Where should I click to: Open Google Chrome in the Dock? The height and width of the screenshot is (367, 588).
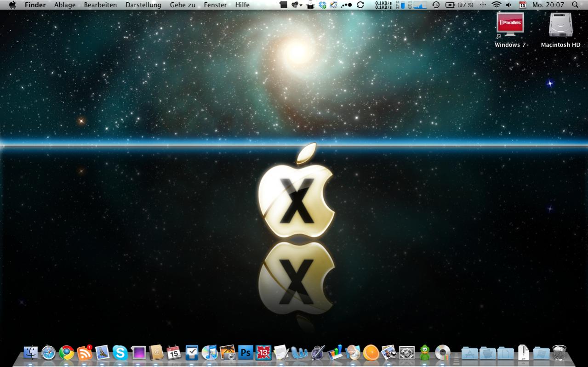[x=67, y=352]
